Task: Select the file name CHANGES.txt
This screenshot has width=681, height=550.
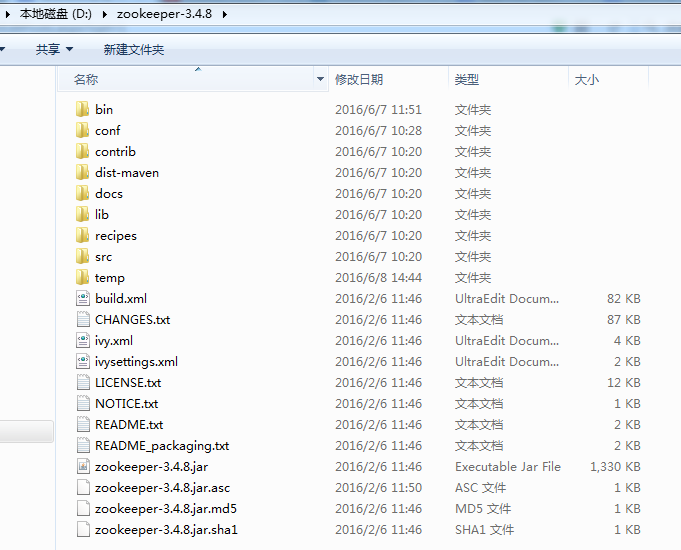Action: 132,319
